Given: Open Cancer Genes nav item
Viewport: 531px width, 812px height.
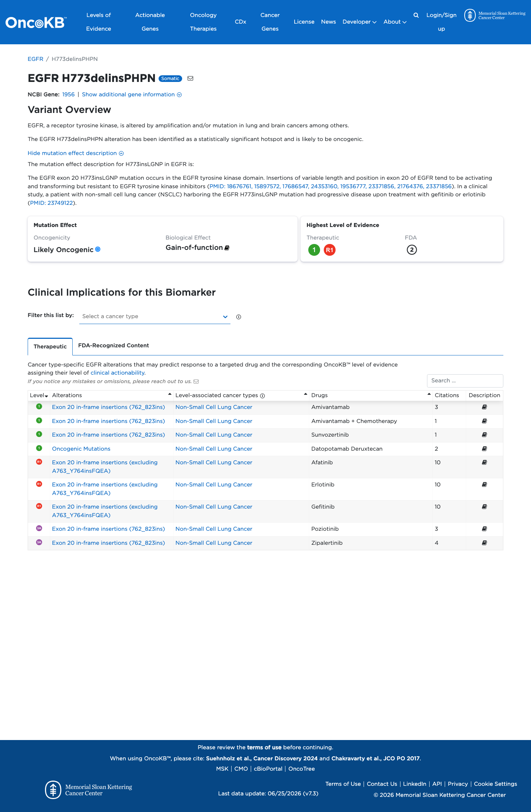Looking at the screenshot, I should tap(270, 22).
